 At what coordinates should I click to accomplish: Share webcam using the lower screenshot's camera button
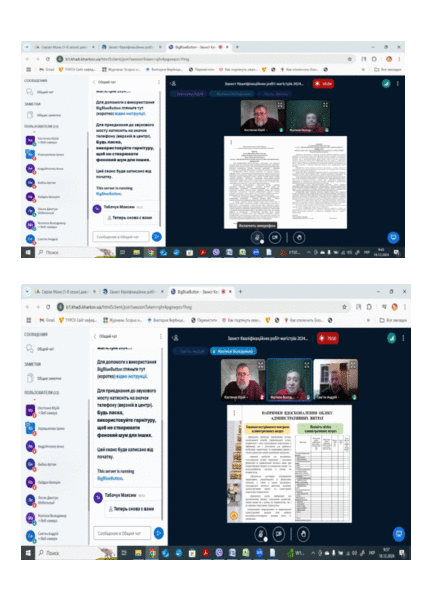[x=279, y=534]
